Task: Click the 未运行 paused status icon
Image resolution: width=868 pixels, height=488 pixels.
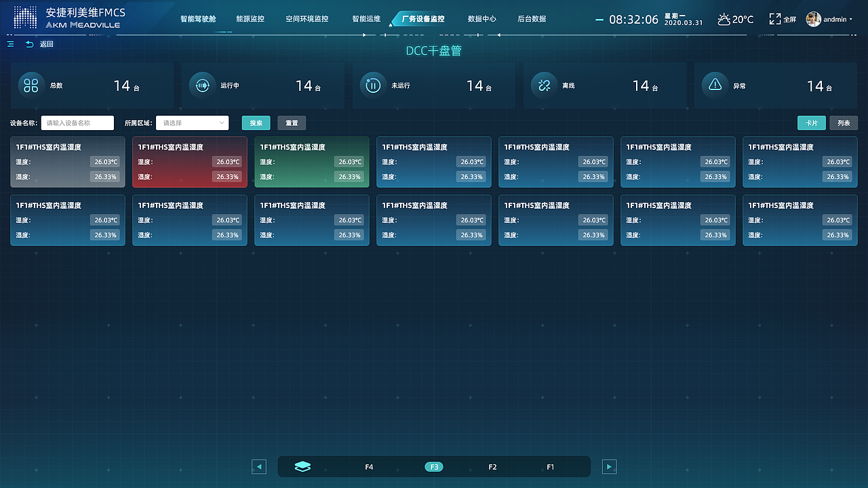Action: click(373, 85)
